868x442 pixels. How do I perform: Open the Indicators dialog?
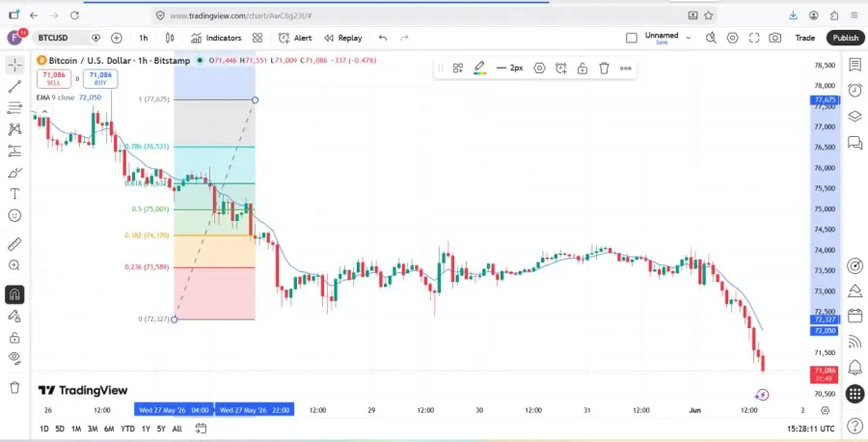click(x=216, y=38)
